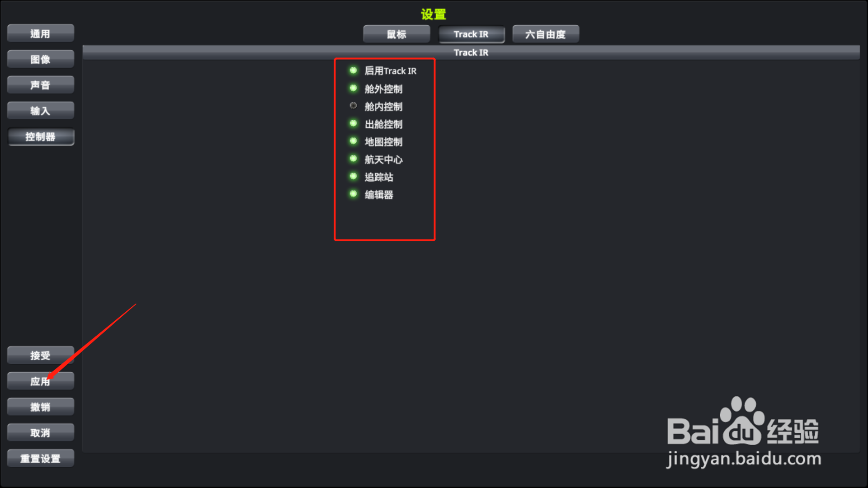Open 声音 settings category
This screenshot has height=488, width=868.
(x=41, y=85)
